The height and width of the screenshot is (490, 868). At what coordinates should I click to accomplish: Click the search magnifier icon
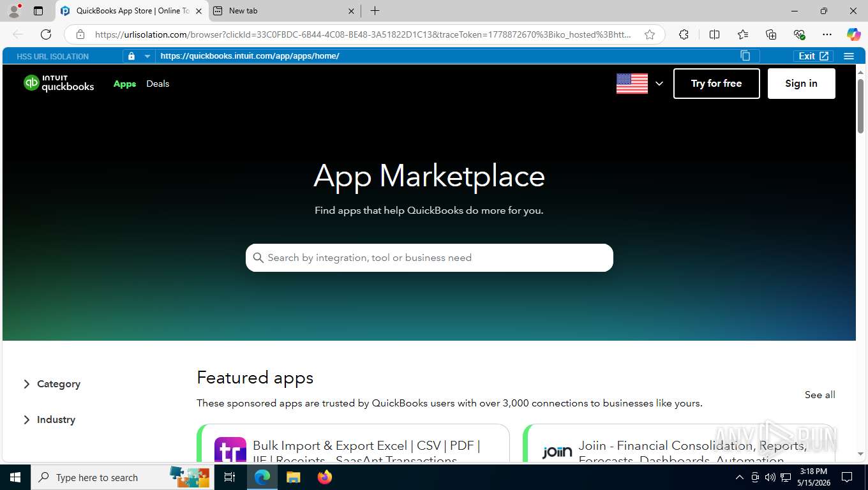[258, 258]
